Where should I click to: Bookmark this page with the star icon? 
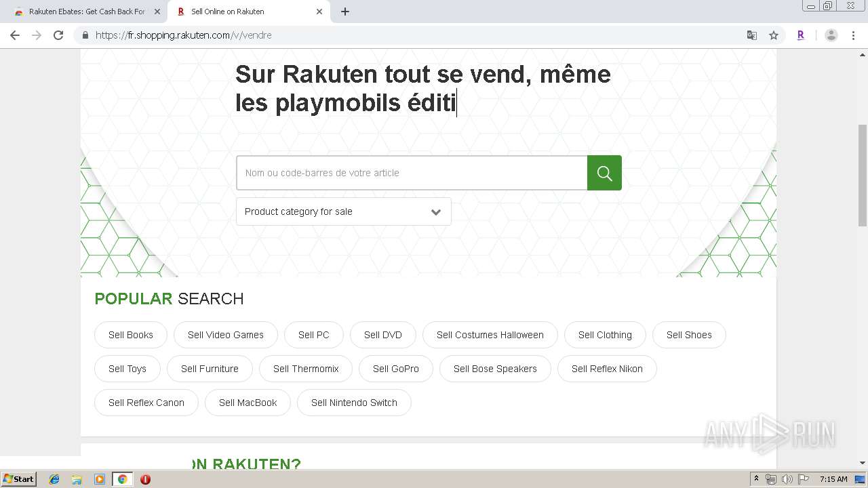coord(774,35)
